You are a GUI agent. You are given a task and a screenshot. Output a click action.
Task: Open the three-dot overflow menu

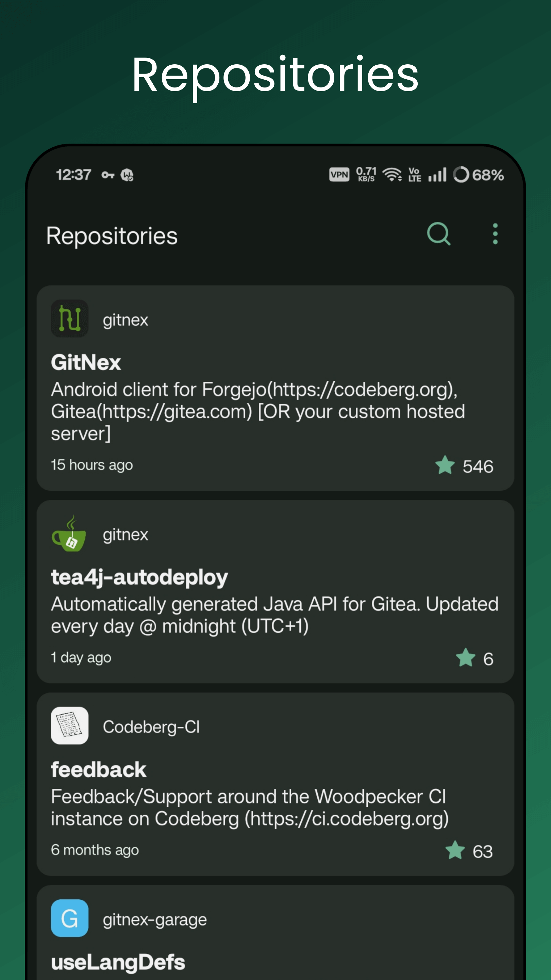pyautogui.click(x=495, y=234)
